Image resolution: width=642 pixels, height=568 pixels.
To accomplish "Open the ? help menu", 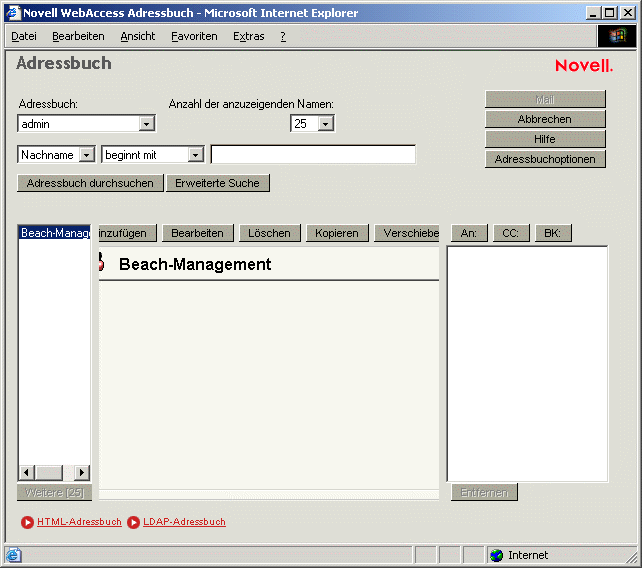I will click(283, 36).
